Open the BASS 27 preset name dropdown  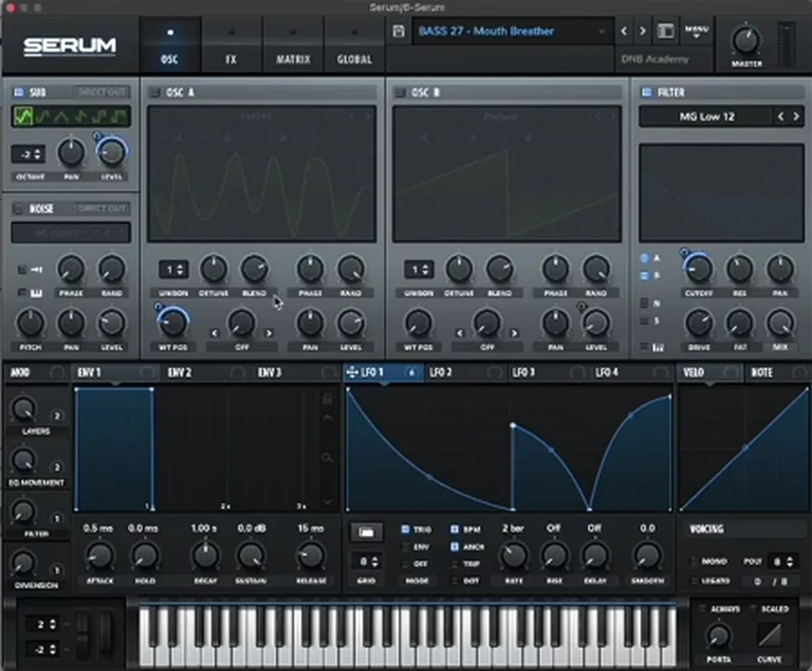coord(513,31)
